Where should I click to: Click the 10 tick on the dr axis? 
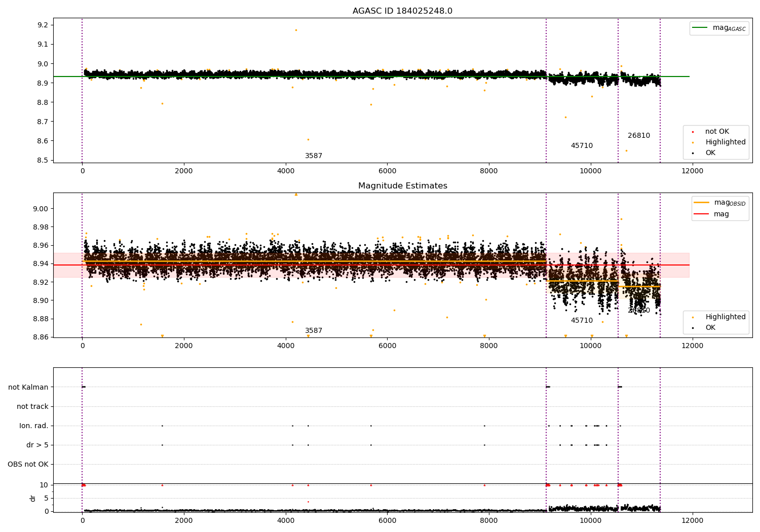coord(44,485)
